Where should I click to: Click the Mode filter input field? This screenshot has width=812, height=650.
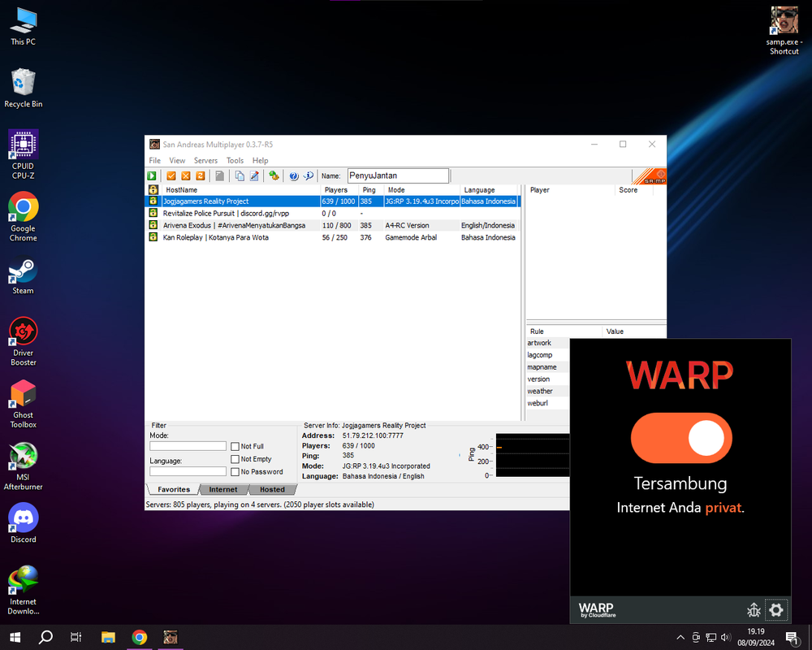[x=188, y=446]
